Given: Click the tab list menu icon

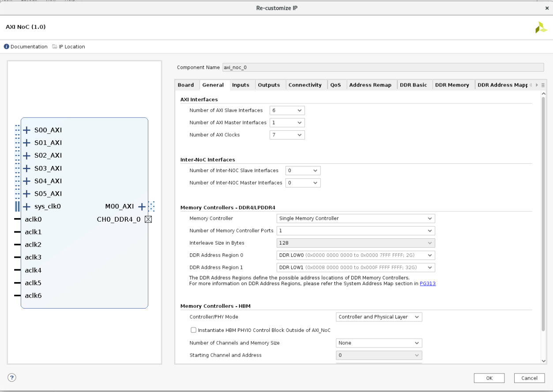Looking at the screenshot, I should point(543,85).
